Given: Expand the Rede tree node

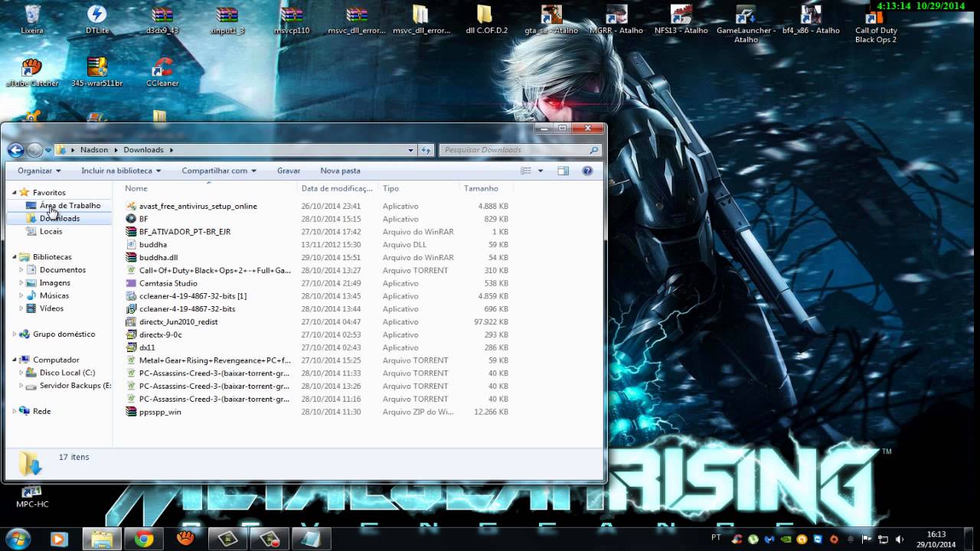Looking at the screenshot, I should tap(15, 411).
